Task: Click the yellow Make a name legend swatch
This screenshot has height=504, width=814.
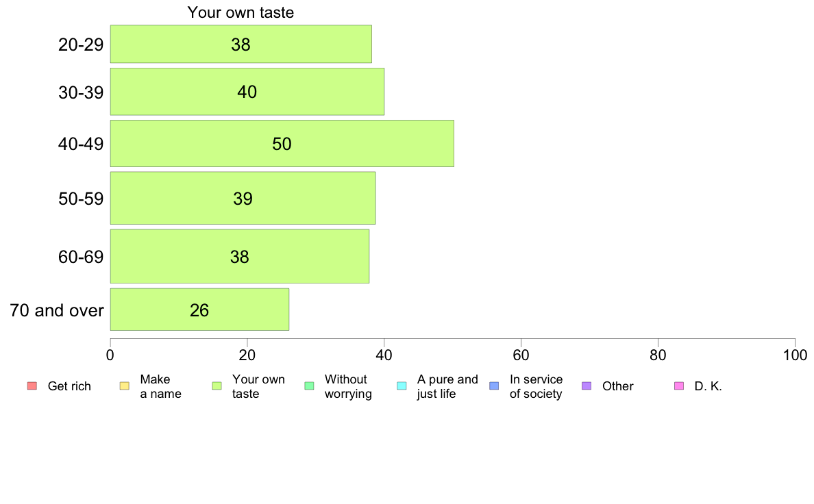Action: pos(125,386)
